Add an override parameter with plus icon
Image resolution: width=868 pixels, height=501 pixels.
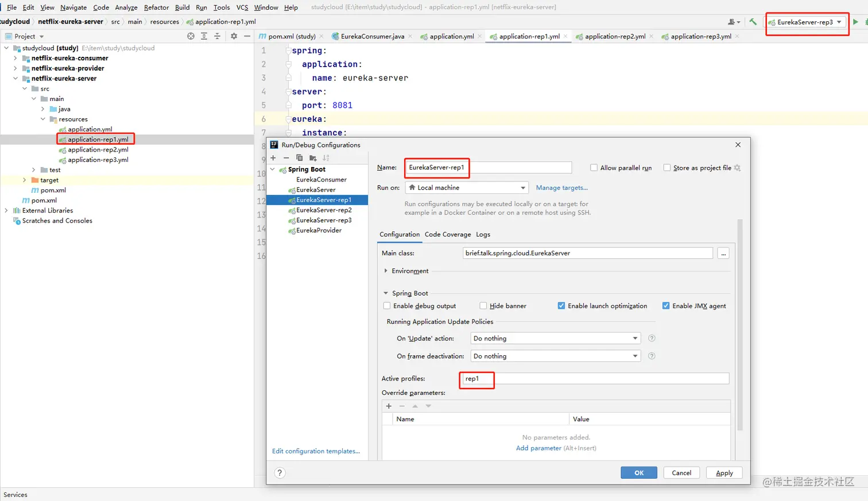tap(389, 406)
